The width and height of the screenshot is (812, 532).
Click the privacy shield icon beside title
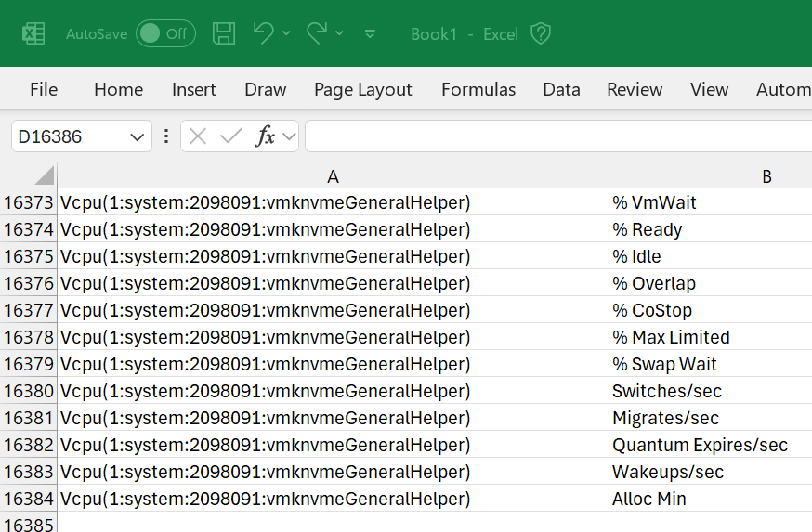tap(541, 34)
